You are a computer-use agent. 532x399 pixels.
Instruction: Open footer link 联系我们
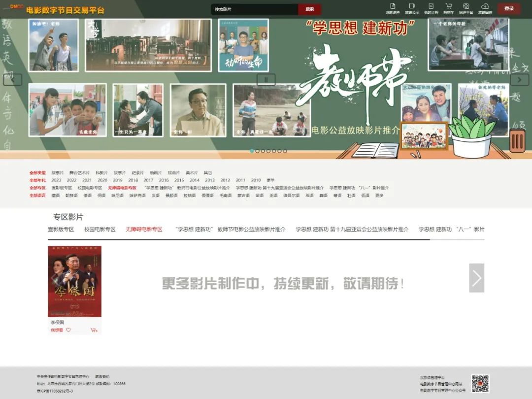[102, 376]
